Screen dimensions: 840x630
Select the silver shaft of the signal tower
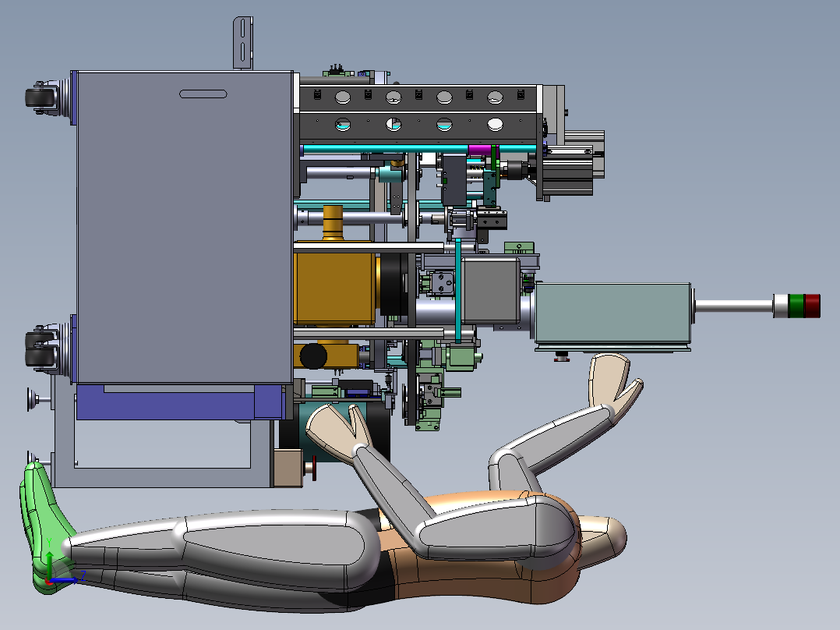click(734, 306)
